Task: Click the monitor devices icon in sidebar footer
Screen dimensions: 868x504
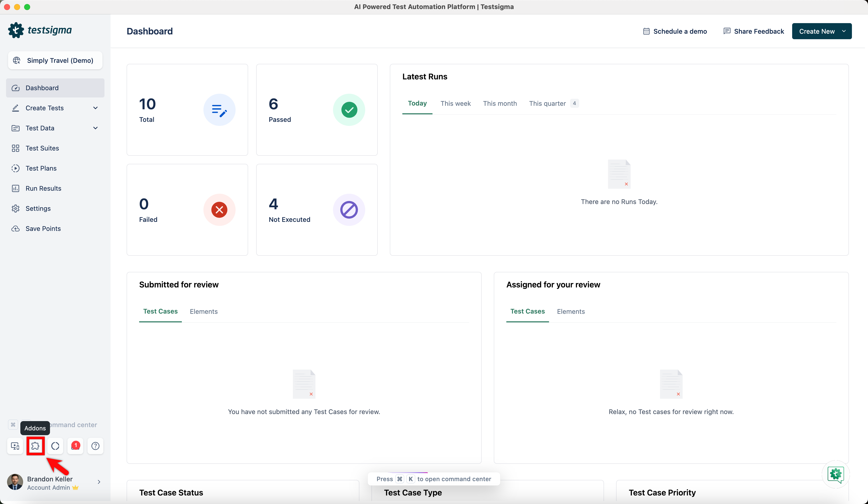Action: [x=15, y=446]
